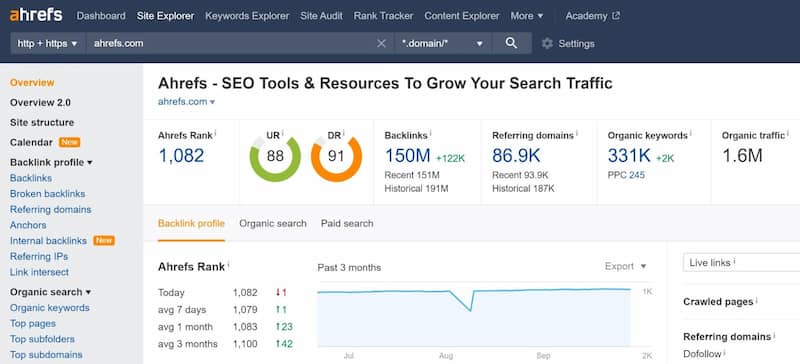
Task: Open Referring domains in sidebar
Action: click(x=51, y=209)
